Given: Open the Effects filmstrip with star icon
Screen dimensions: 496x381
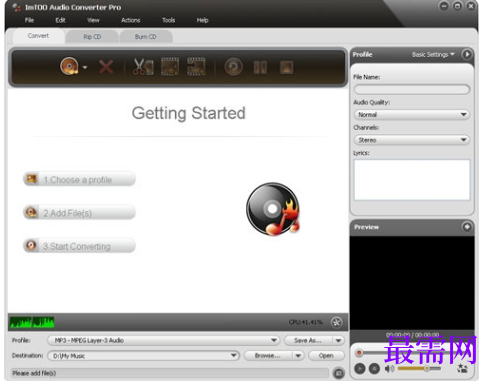Looking at the screenshot, I should (170, 66).
